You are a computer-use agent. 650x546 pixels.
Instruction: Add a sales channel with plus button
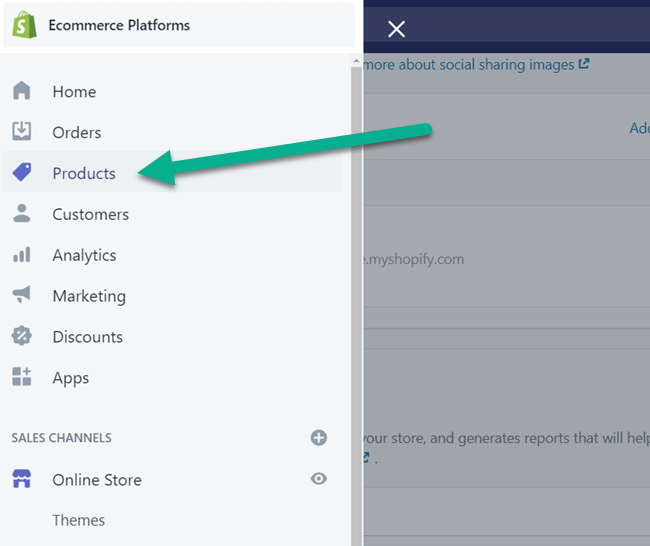319,437
